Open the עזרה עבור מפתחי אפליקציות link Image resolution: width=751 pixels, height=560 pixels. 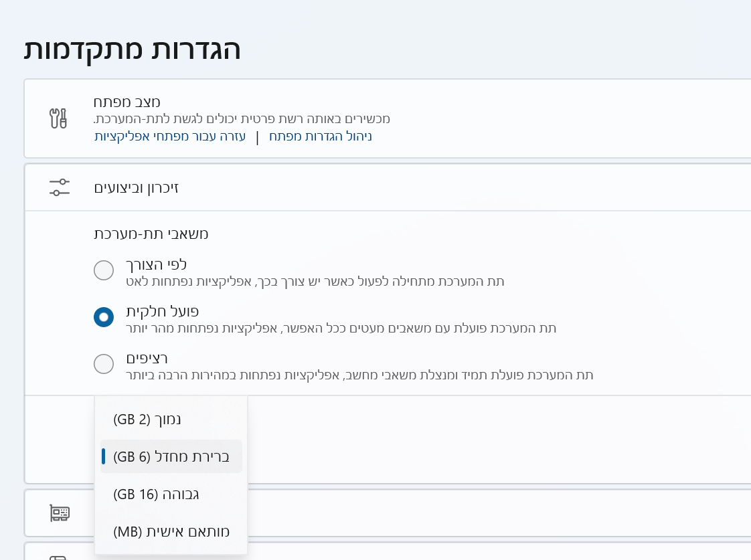(170, 136)
